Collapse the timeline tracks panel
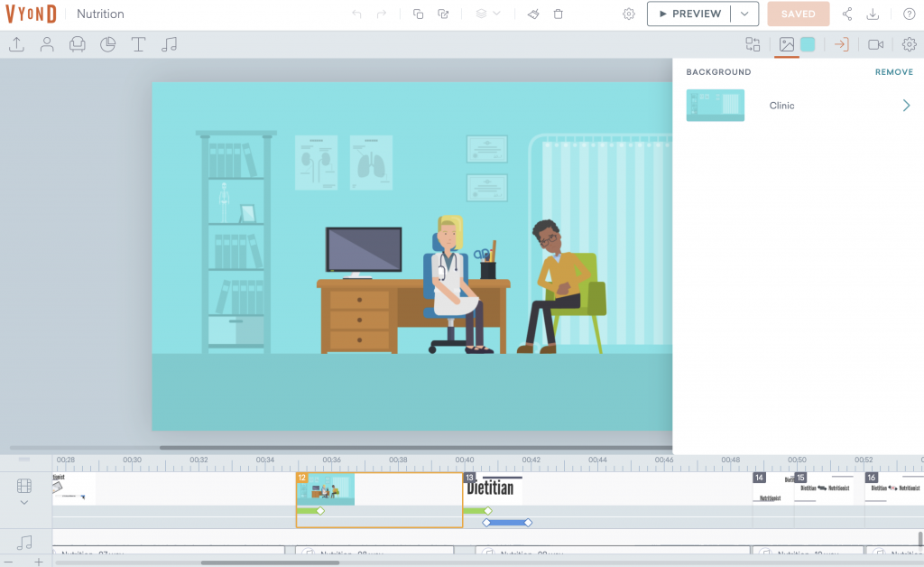The image size is (924, 567). (x=24, y=501)
